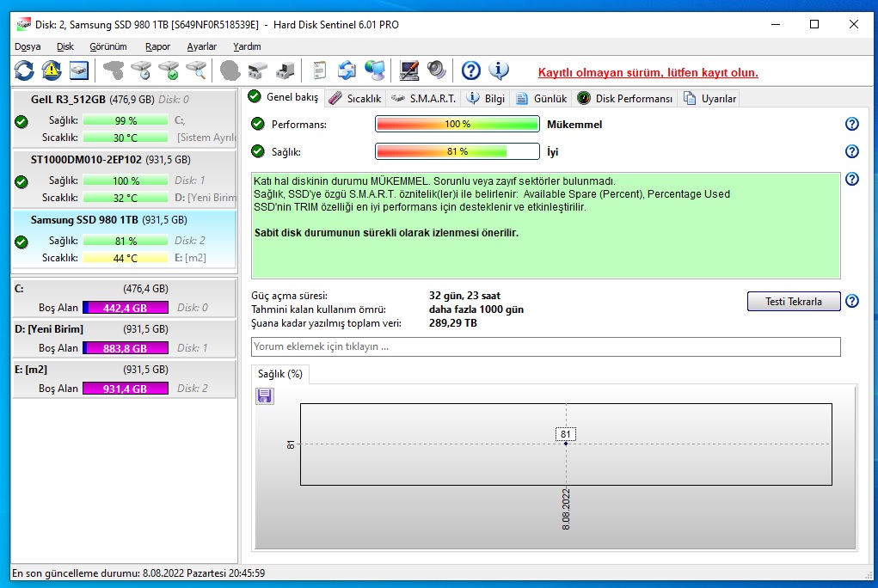Open the monitor with screwdriver configuration icon
Image resolution: width=878 pixels, height=588 pixels.
[x=408, y=70]
